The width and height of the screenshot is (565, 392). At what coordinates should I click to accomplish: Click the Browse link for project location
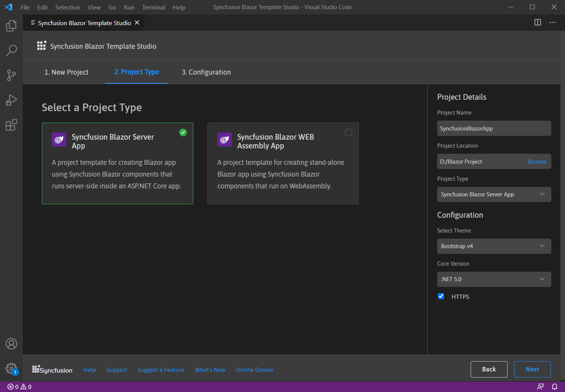pos(536,162)
